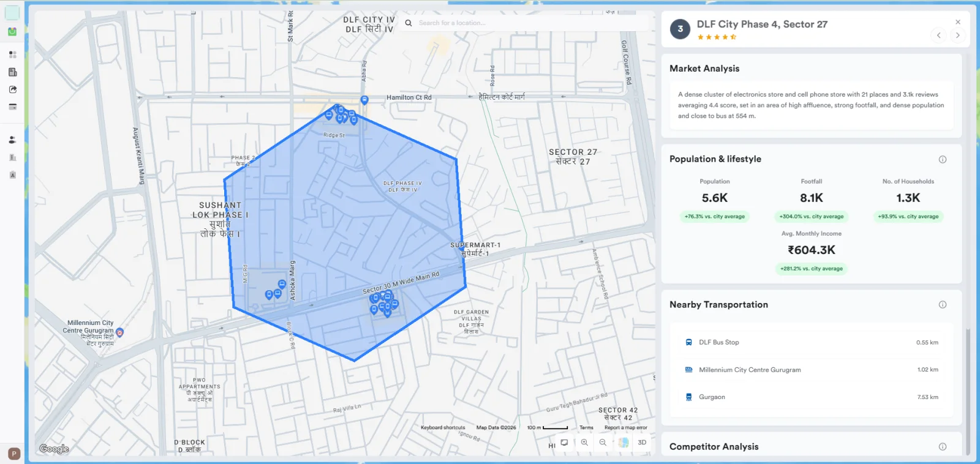Select Millennium City Centre Gurugram transport row
Screen dimensions: 980x464
[812, 370]
